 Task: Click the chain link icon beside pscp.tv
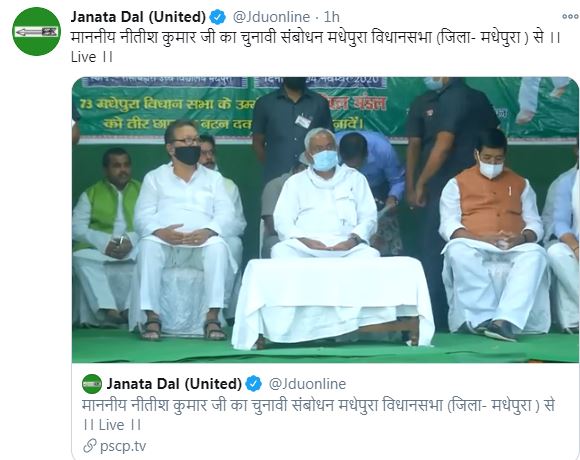coord(90,446)
